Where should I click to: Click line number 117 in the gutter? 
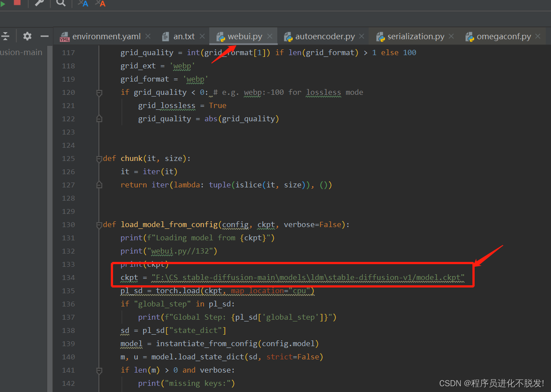pos(68,52)
